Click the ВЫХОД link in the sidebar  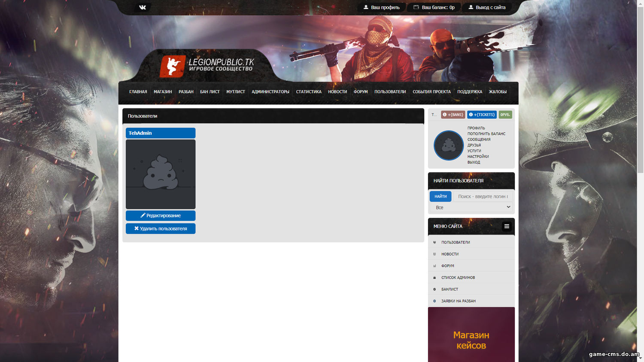coord(474,162)
